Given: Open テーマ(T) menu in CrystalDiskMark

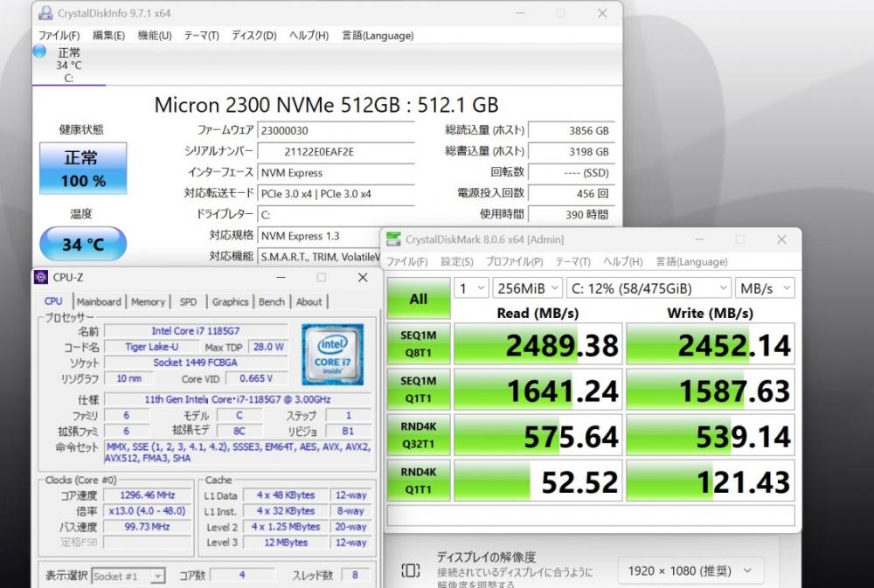Looking at the screenshot, I should click(572, 261).
